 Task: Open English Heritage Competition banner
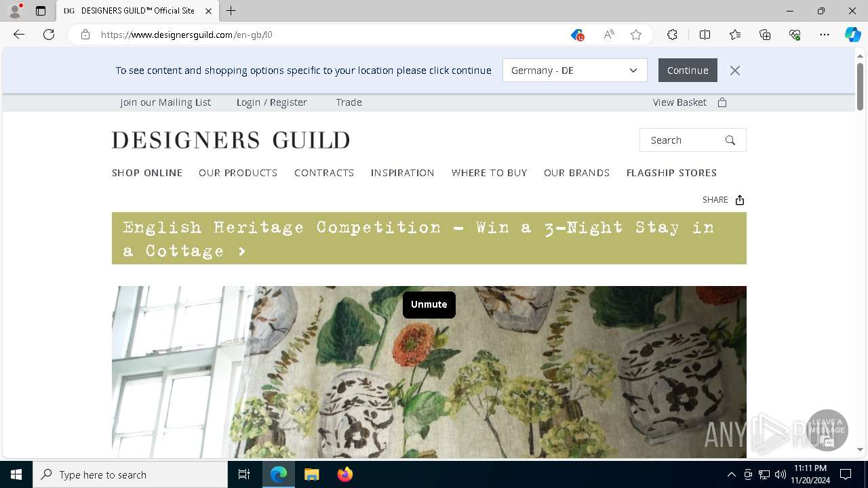[429, 239]
